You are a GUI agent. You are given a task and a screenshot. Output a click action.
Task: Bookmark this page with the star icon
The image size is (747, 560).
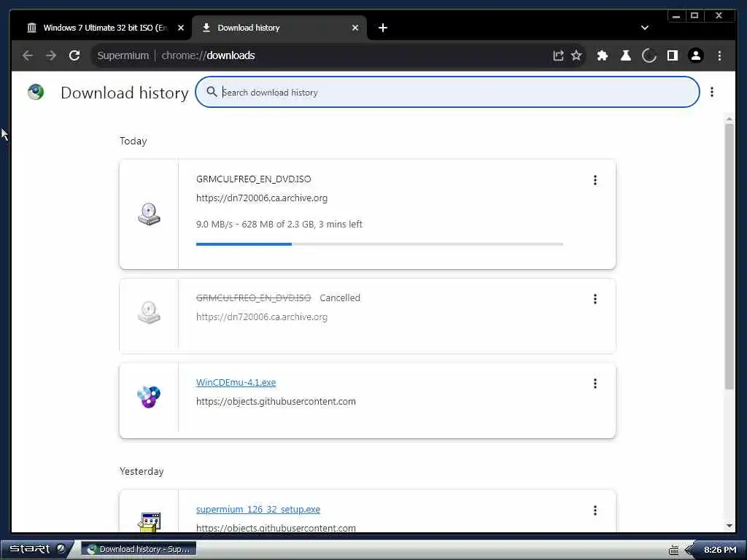pyautogui.click(x=576, y=55)
